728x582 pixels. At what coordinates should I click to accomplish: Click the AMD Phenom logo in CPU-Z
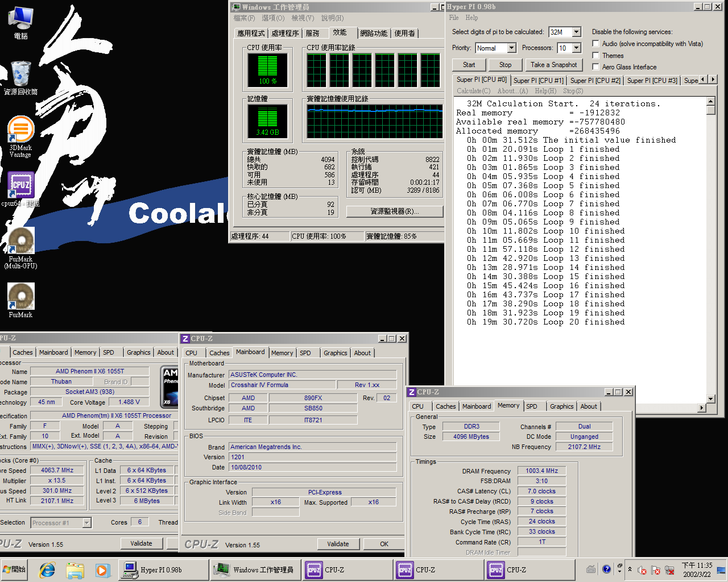tap(170, 386)
